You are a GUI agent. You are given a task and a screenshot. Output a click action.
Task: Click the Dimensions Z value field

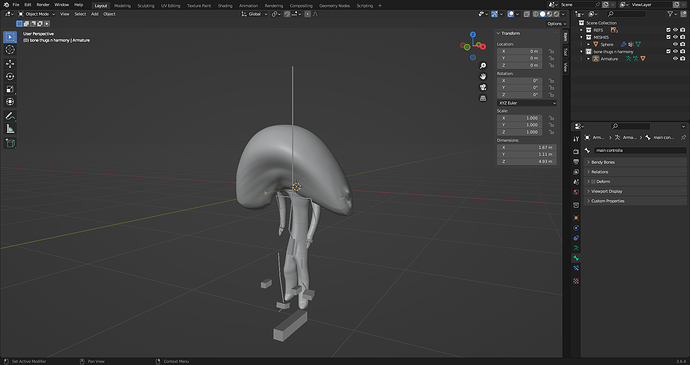click(527, 162)
